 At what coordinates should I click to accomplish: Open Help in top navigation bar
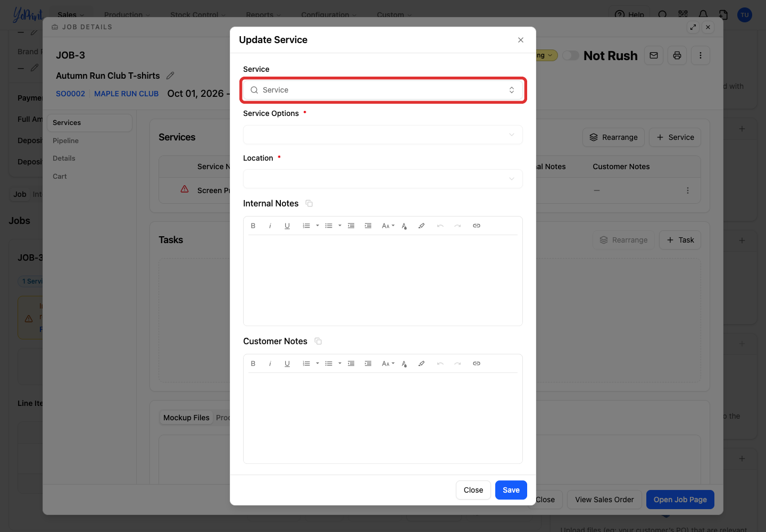(629, 14)
